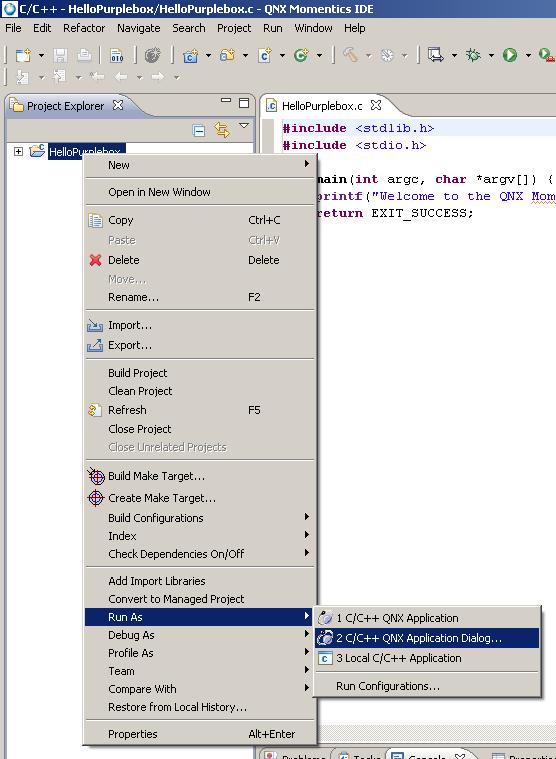Click the New C project icon
This screenshot has width=556, height=759.
(191, 55)
